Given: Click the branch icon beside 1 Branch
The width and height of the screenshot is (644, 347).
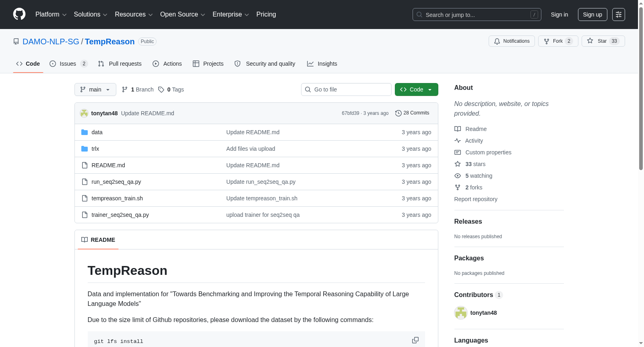Looking at the screenshot, I should [x=125, y=89].
